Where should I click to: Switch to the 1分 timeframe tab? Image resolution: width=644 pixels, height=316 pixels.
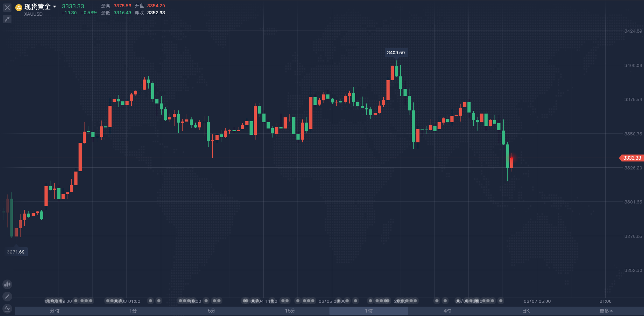133,311
